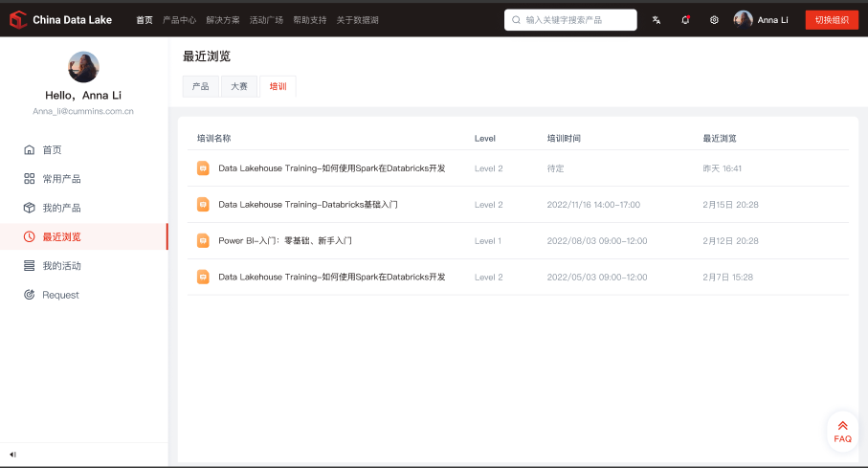Open the Databricks基础入门 training link
The image size is (868, 468).
click(x=307, y=205)
